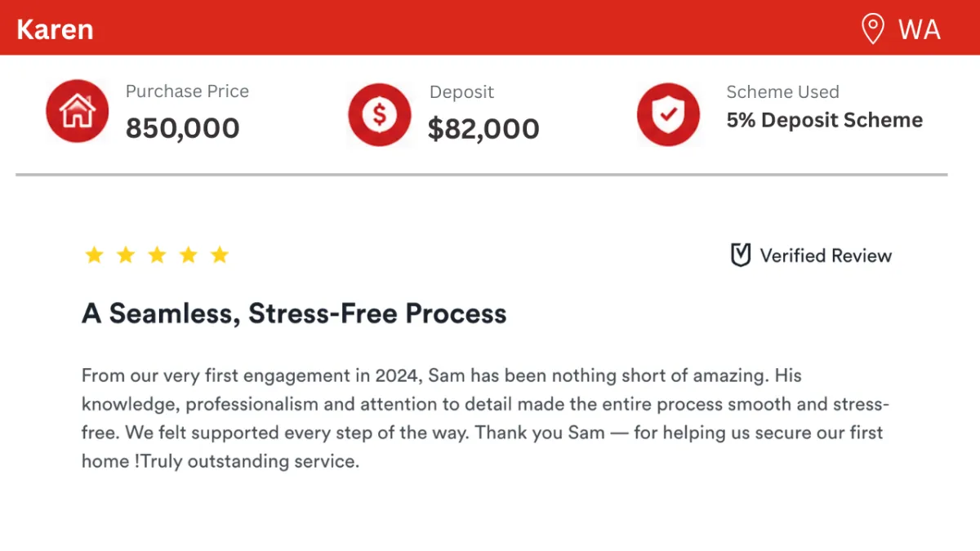Click the dollar sign deposit icon

(379, 115)
